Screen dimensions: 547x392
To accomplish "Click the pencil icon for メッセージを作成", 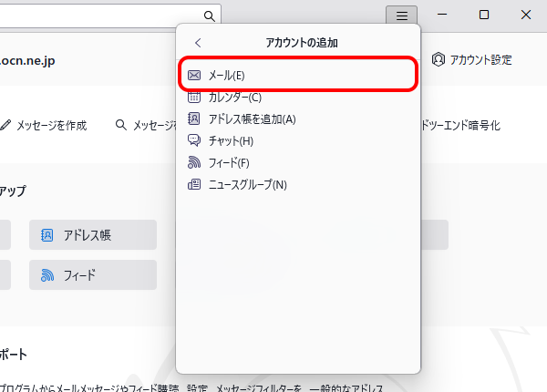I will point(5,125).
